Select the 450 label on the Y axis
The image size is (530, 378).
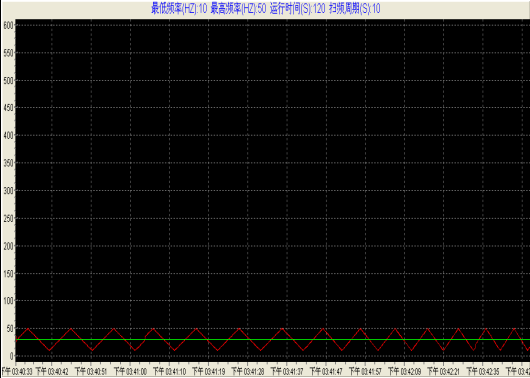point(8,108)
